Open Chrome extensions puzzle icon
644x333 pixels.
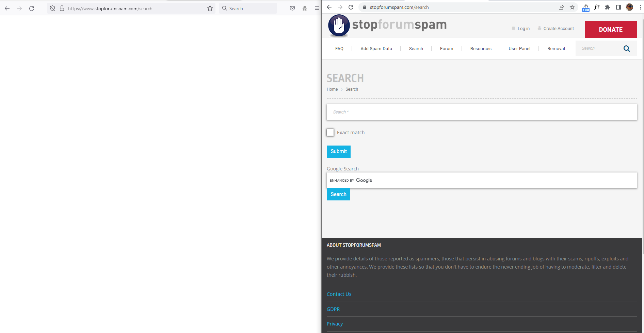pos(608,7)
